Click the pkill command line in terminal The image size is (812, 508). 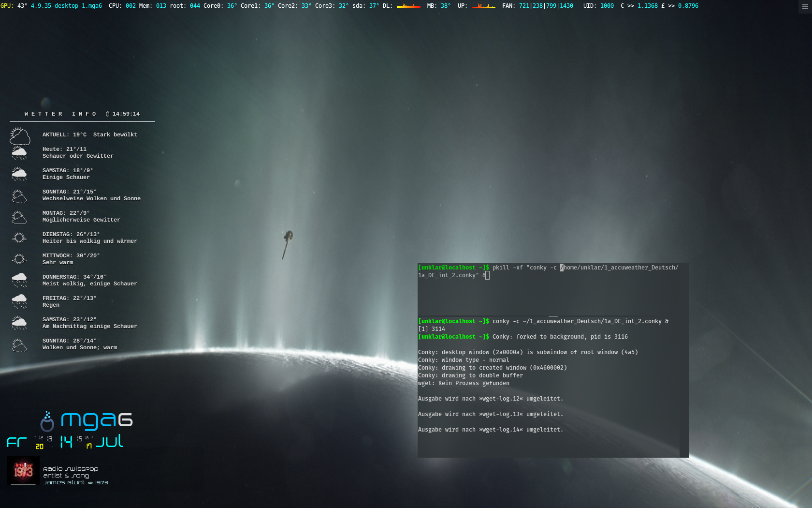pos(549,271)
